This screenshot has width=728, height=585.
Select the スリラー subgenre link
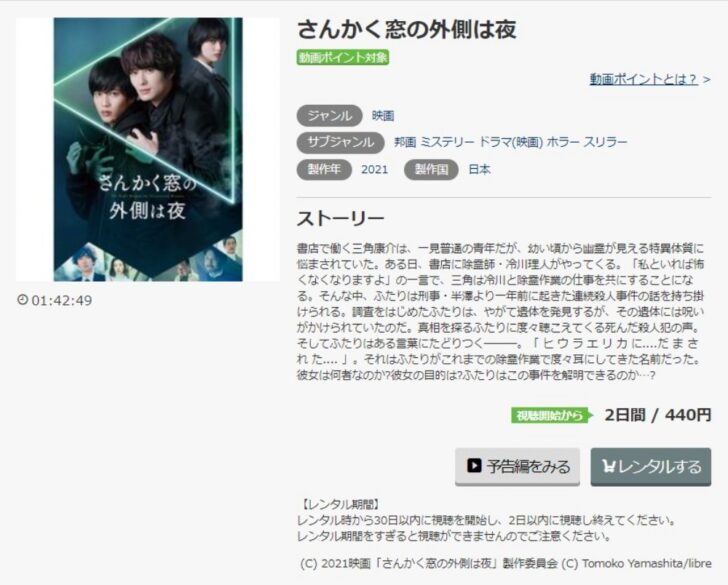click(x=605, y=142)
